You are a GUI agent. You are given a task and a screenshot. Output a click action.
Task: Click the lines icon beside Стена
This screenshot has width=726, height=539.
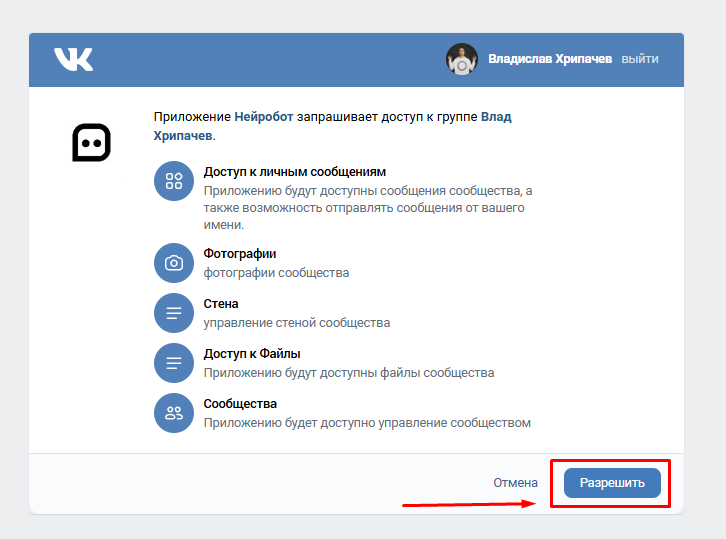(174, 313)
